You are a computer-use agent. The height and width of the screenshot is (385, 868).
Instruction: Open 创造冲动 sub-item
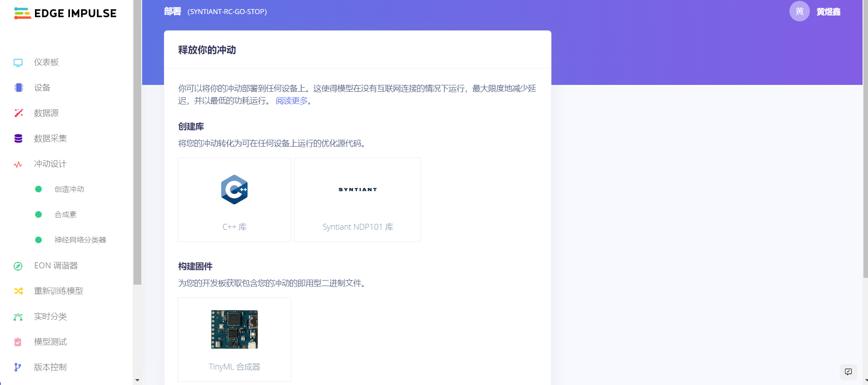(69, 189)
